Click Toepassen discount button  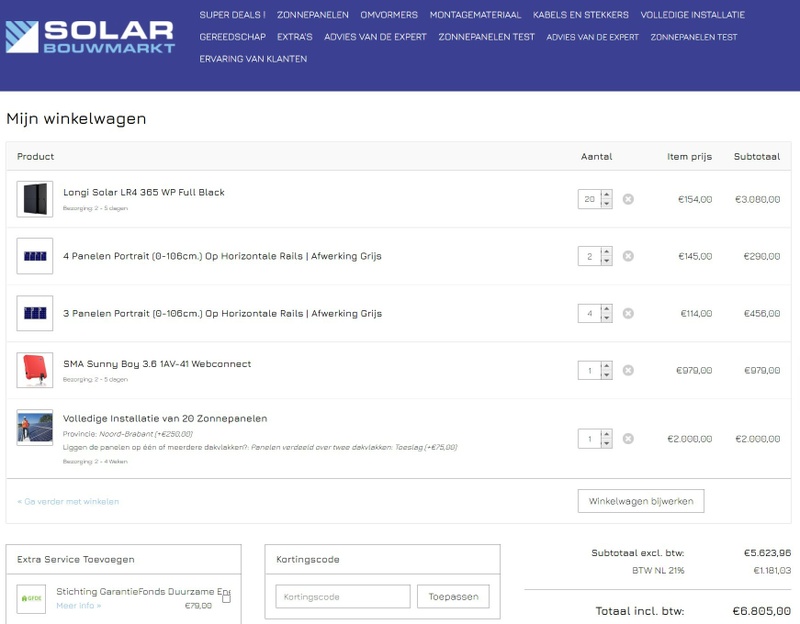point(453,596)
